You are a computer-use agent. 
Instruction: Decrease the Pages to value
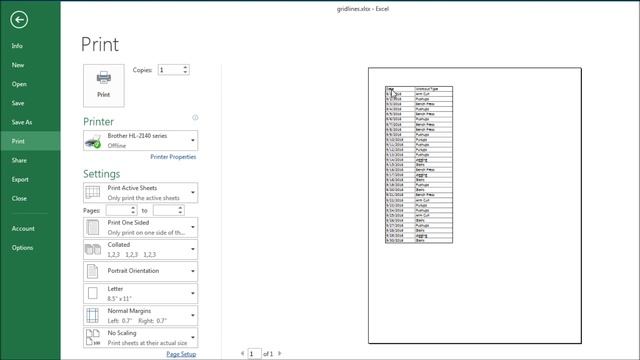[180, 213]
